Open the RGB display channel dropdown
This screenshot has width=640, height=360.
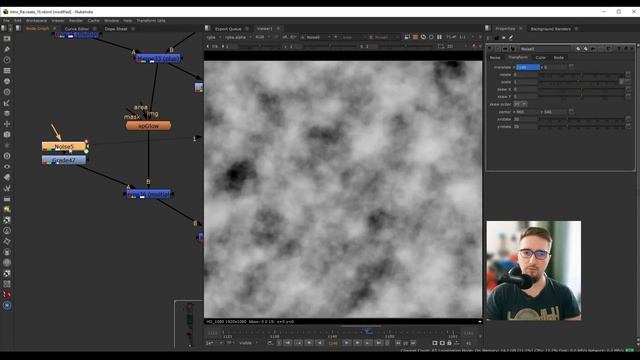262,37
